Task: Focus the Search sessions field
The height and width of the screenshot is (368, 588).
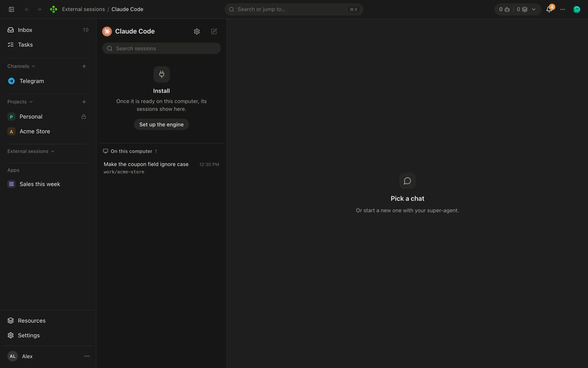Action: click(161, 48)
